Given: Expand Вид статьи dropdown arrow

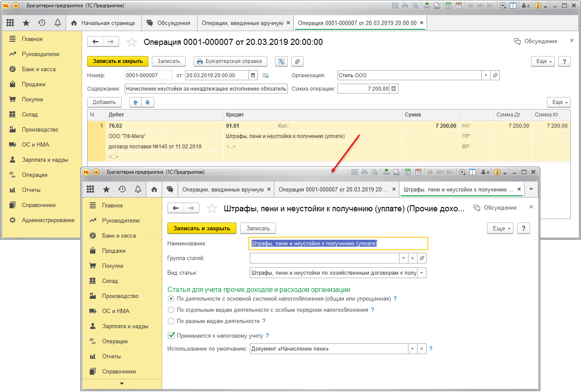Looking at the screenshot, I should 421,273.
